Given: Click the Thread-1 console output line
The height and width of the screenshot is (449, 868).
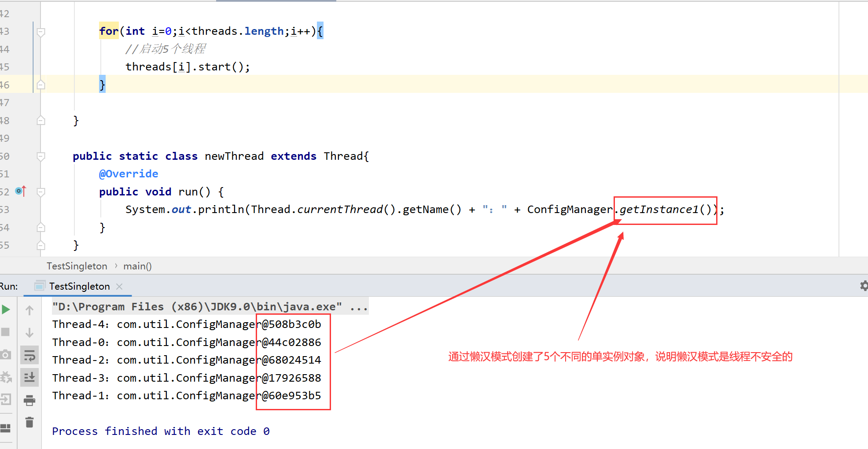Looking at the screenshot, I should point(187,396).
